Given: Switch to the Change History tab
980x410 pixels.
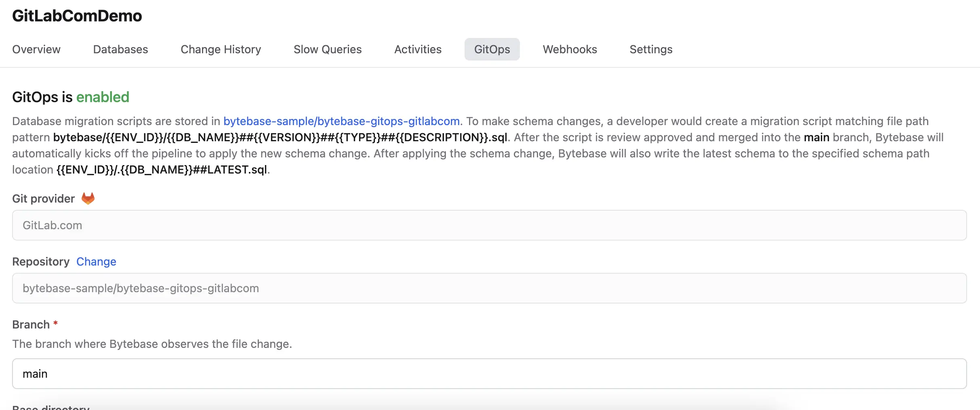Looking at the screenshot, I should tap(221, 49).
